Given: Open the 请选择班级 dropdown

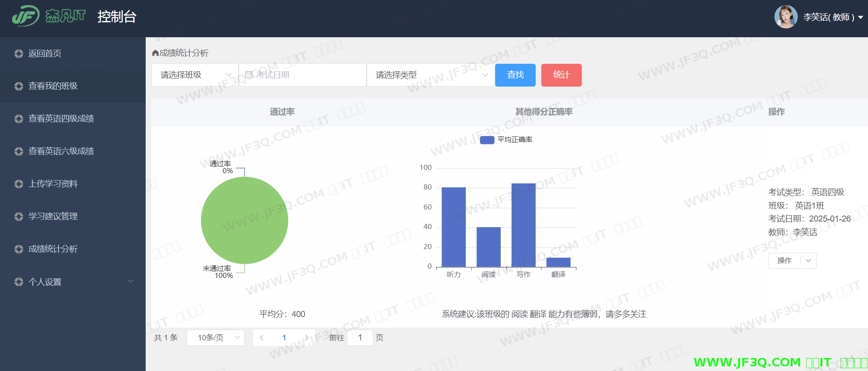Looking at the screenshot, I should 195,75.
